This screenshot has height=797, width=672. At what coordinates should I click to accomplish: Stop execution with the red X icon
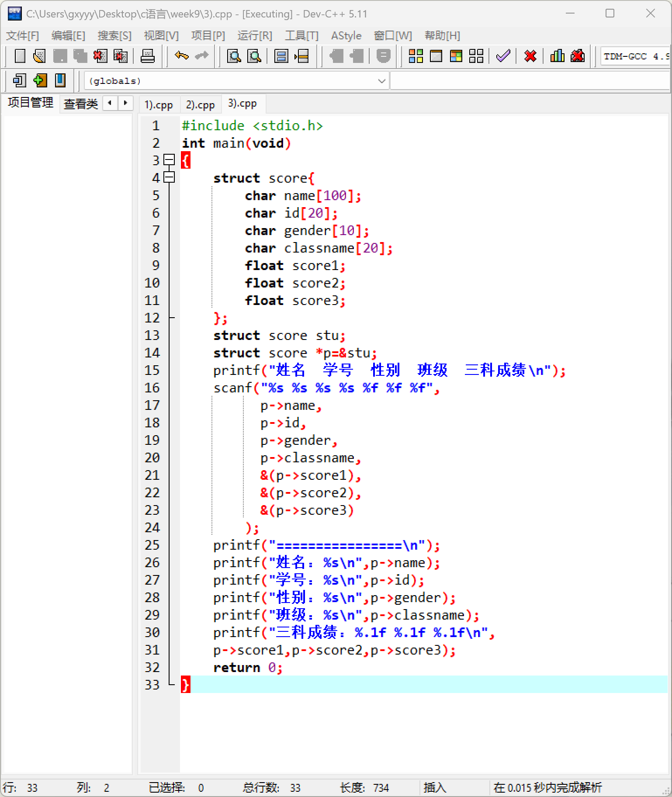point(530,56)
